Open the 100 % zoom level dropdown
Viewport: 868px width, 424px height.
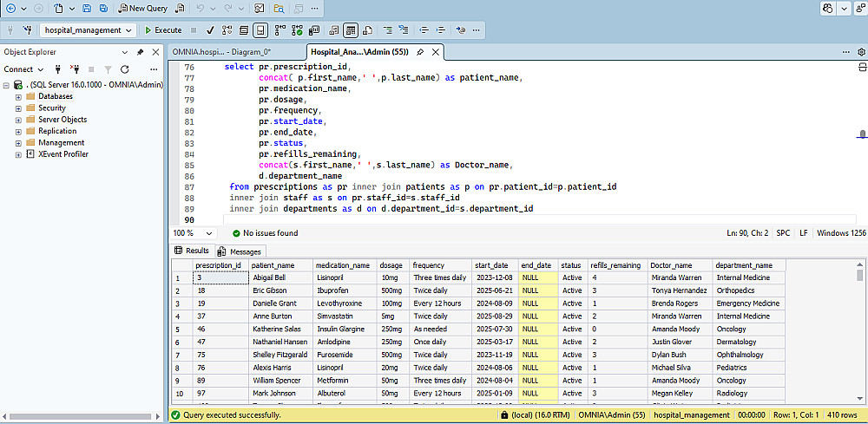tap(209, 233)
